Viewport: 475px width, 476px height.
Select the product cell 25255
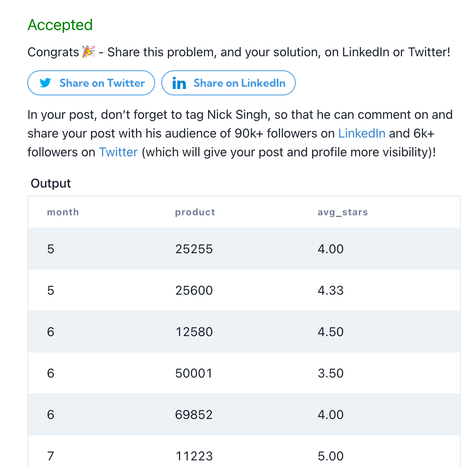coord(194,249)
